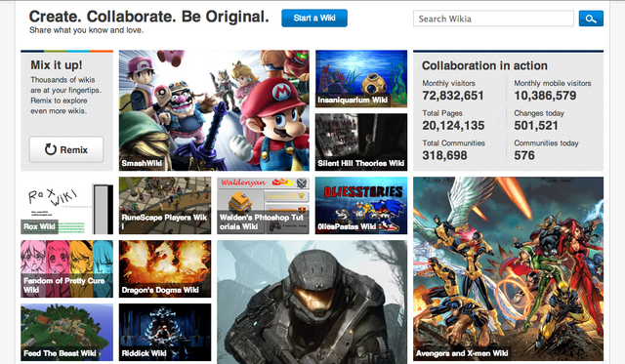The height and width of the screenshot is (364, 625).
Task: Open the RuneScape Players Wiki tile
Action: pos(165,206)
